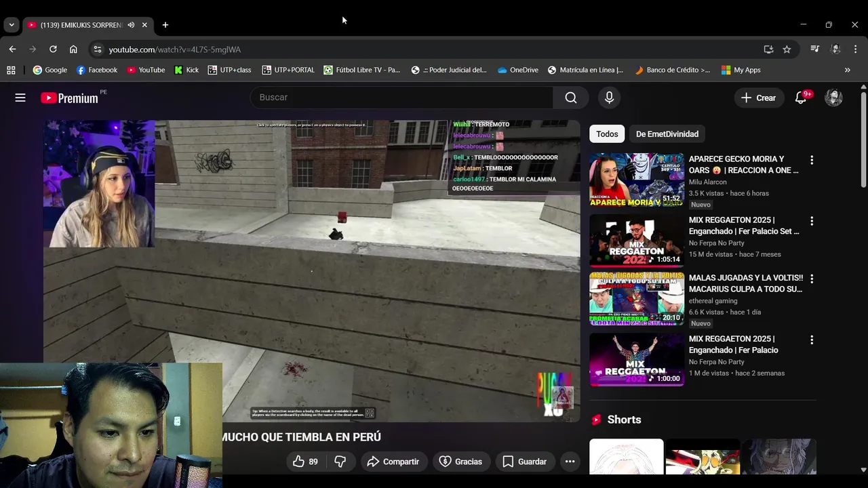
Task: Open APARECE GECKO MORIA video thumbnail
Action: [637, 180]
